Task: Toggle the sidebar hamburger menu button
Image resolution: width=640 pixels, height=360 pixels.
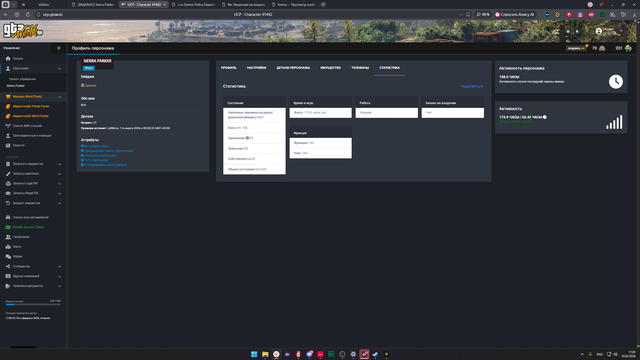Action: [x=59, y=48]
